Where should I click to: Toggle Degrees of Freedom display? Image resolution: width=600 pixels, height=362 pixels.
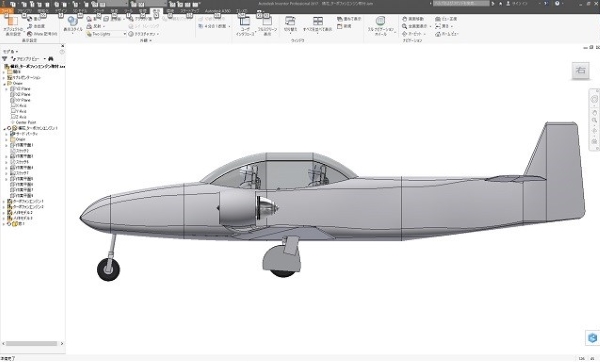(36, 26)
